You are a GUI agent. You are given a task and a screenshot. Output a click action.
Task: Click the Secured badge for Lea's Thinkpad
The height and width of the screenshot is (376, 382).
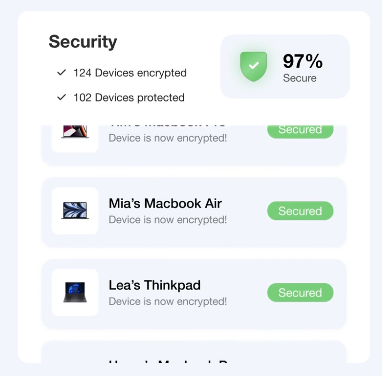300,292
